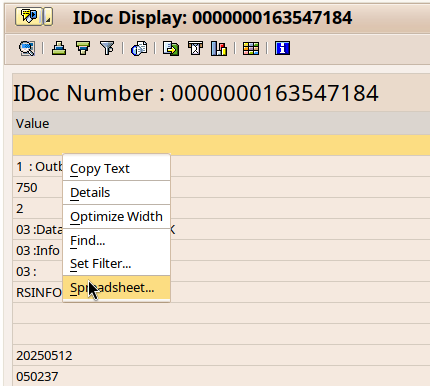Choose Copy Text from context menu

[x=116, y=169]
